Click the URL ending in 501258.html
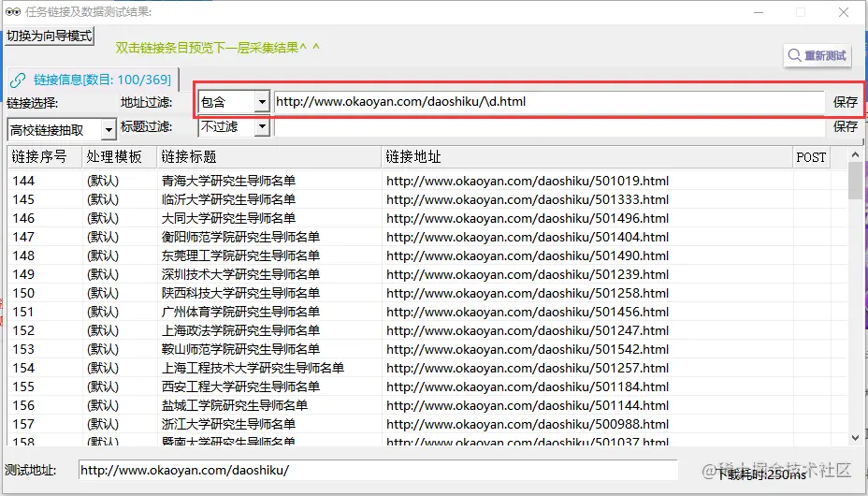This screenshot has height=496, width=868. click(528, 293)
